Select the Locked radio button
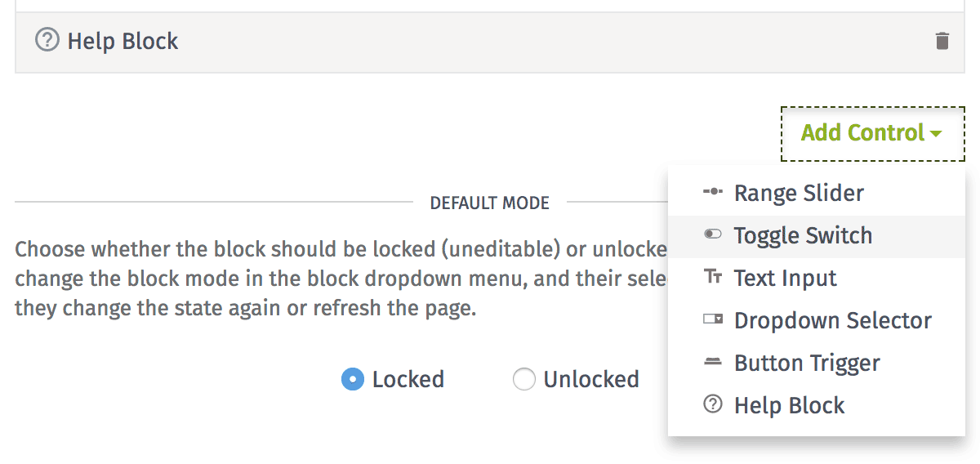 coord(352,379)
